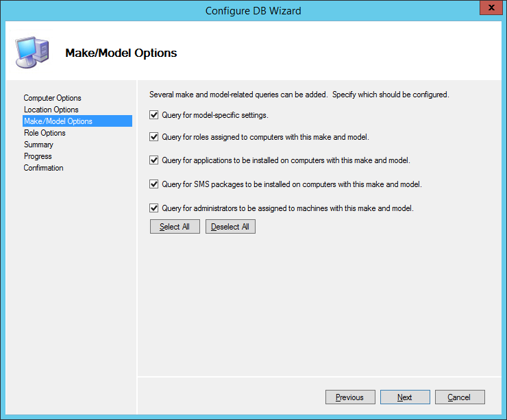Uncheck Query for SMS packages checkbox
Image resolution: width=507 pixels, height=420 pixels.
pos(154,184)
